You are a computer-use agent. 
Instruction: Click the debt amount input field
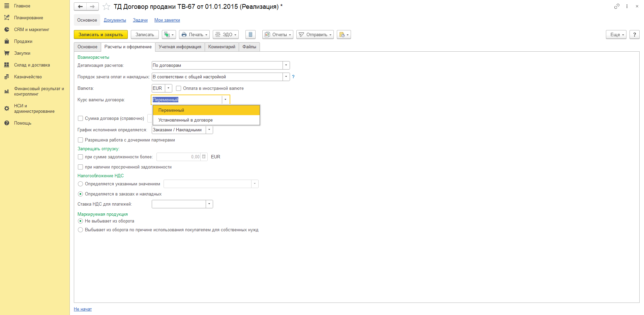(x=179, y=157)
